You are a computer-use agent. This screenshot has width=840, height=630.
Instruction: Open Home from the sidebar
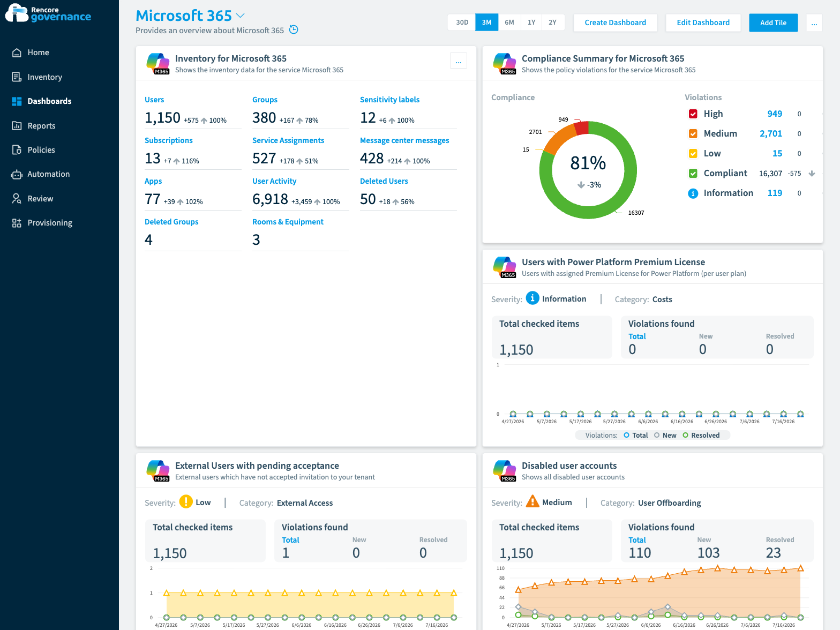[x=38, y=52]
